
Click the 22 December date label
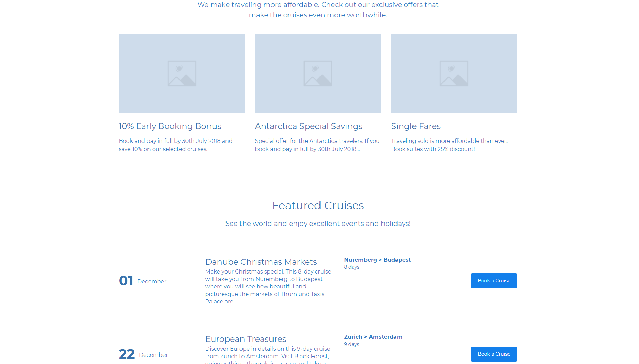tap(143, 354)
